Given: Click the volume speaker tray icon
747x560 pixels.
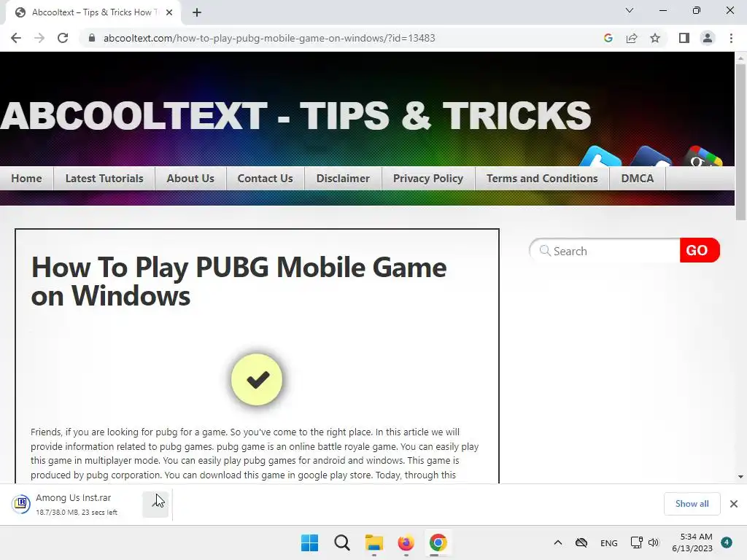Looking at the screenshot, I should click(x=654, y=542).
